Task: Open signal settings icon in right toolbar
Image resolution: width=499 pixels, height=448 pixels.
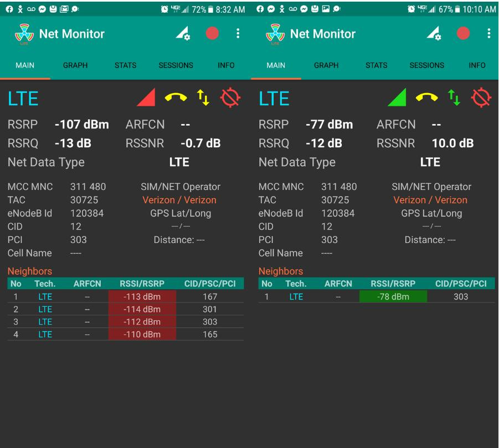Action: click(434, 33)
